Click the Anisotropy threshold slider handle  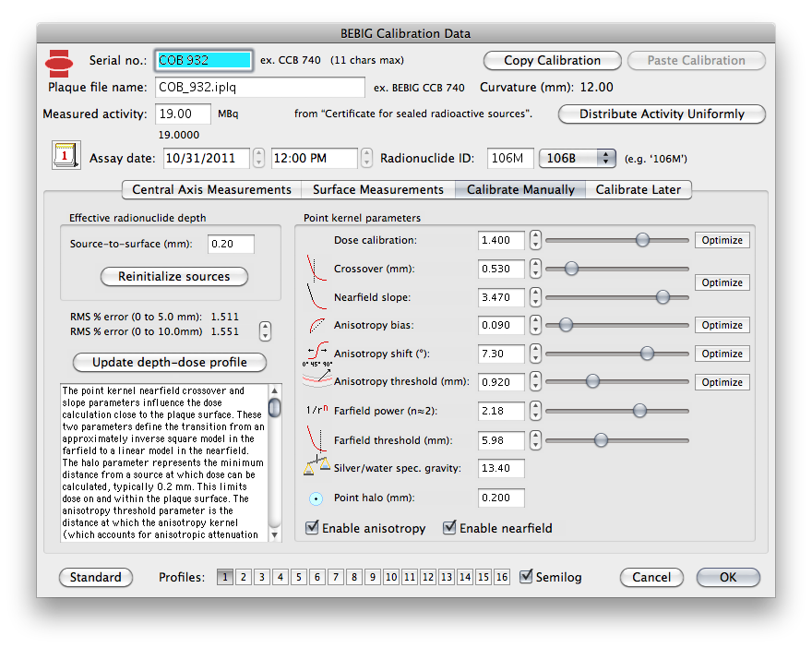coord(592,382)
